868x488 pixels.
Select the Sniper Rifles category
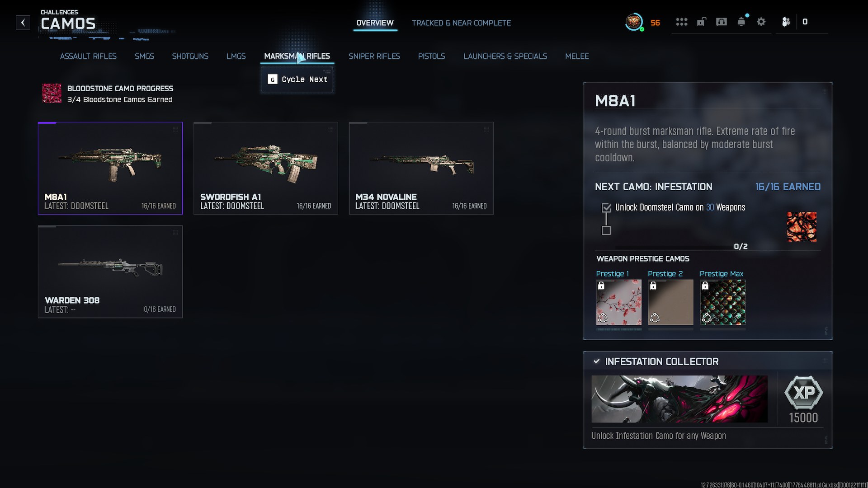coord(374,56)
